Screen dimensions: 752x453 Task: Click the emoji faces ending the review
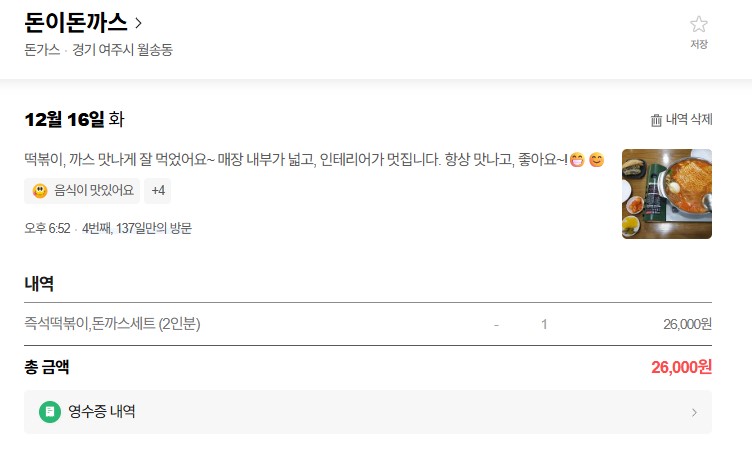587,160
